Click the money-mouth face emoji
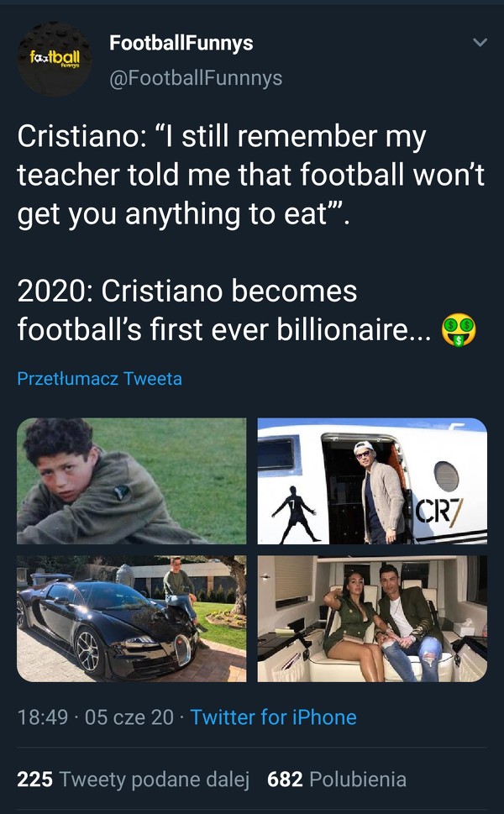 (459, 330)
